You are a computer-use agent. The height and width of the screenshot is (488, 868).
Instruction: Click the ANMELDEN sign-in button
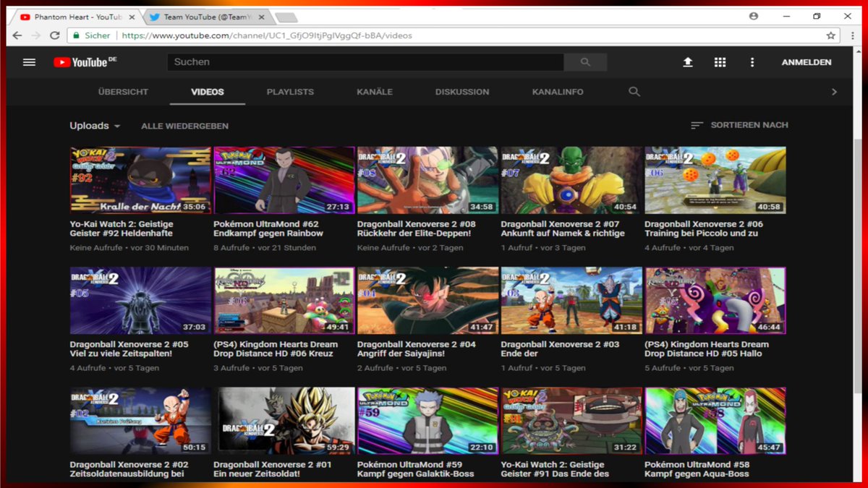pyautogui.click(x=807, y=62)
